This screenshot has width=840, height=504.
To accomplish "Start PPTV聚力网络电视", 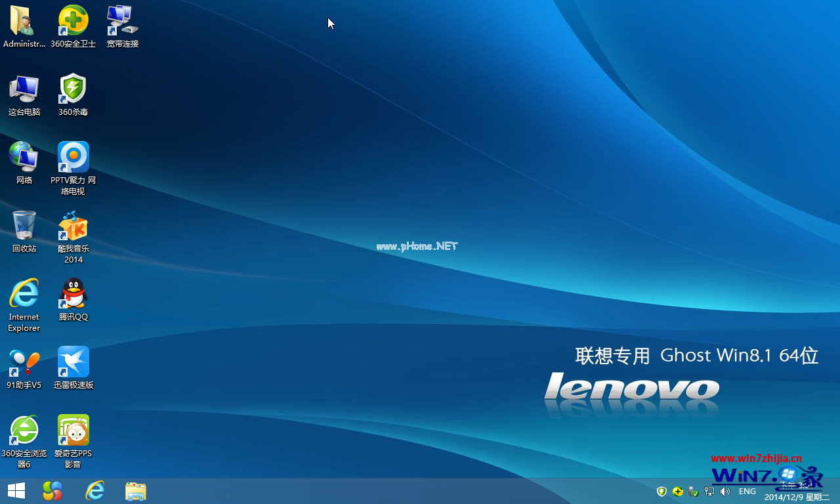I will (x=73, y=157).
